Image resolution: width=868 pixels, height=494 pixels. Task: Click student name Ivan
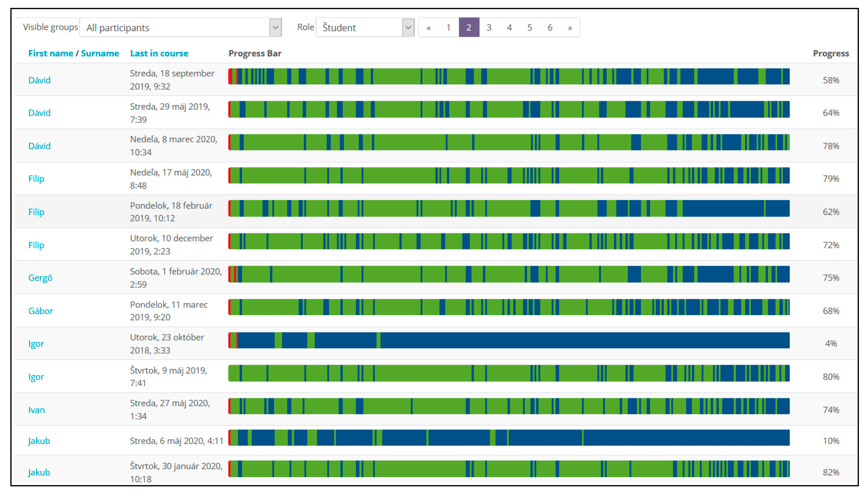point(36,410)
